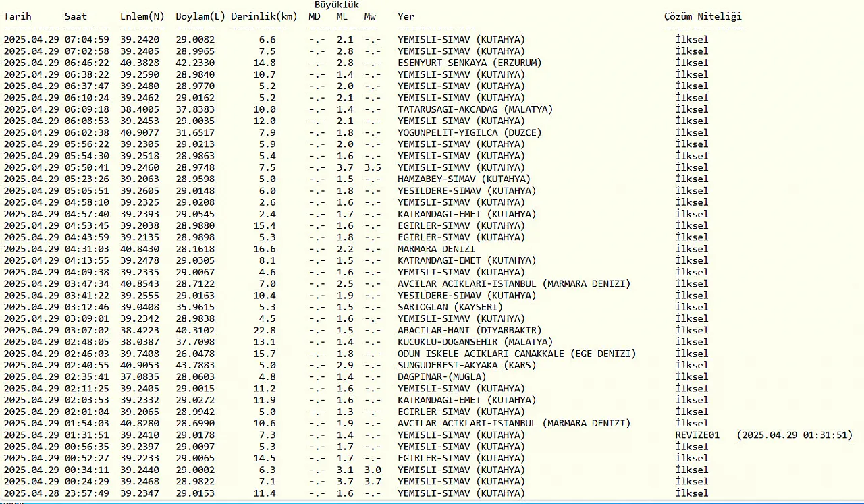Viewport: 864px width, 504px height.
Task: Click depth value 14.8
Action: point(265,63)
